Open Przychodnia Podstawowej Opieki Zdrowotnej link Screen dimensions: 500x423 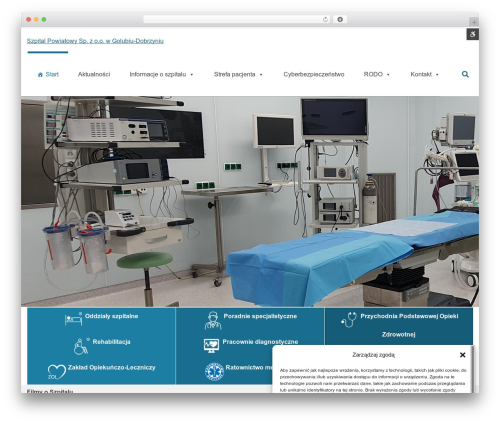tap(409, 325)
